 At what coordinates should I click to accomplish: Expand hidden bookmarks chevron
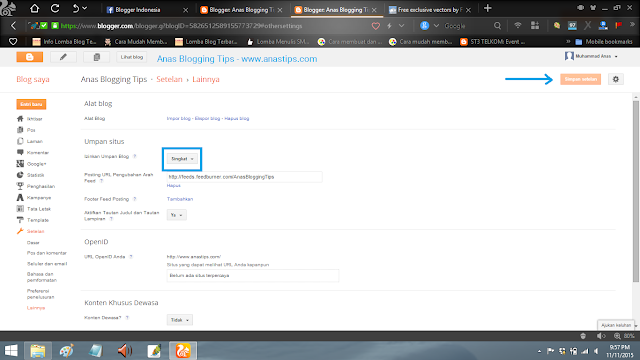pos(568,42)
